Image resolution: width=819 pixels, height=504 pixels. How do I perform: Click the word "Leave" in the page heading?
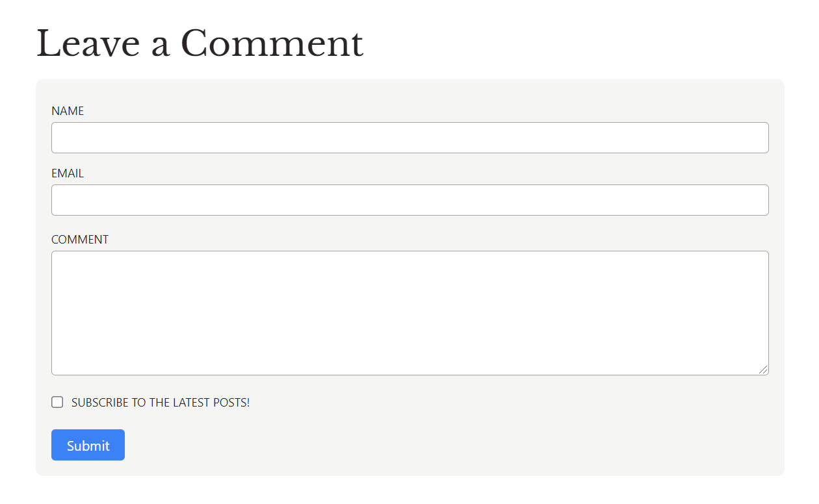click(88, 44)
